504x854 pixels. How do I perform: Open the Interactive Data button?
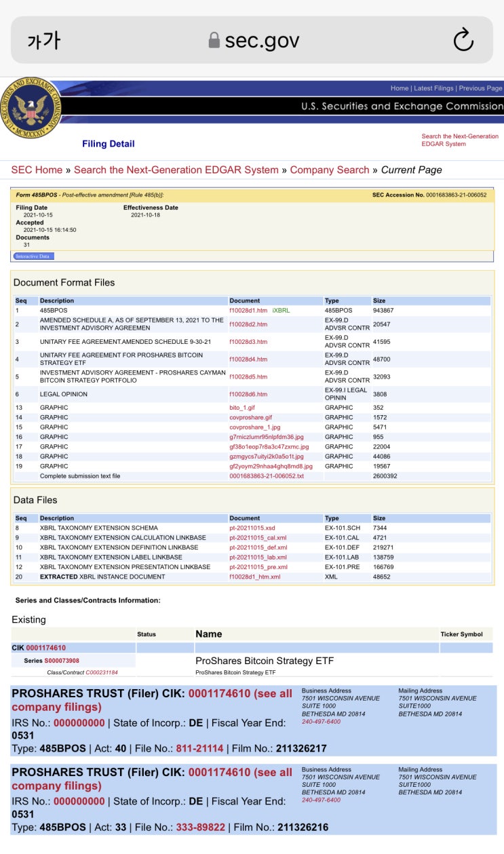(33, 256)
